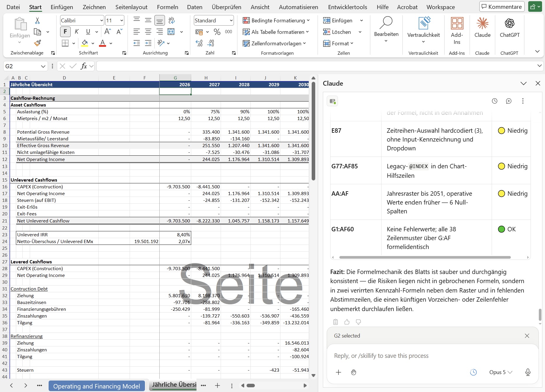The width and height of the screenshot is (545, 392).
Task: Click the Name Box showing G2
Action: pyautogui.click(x=26, y=66)
